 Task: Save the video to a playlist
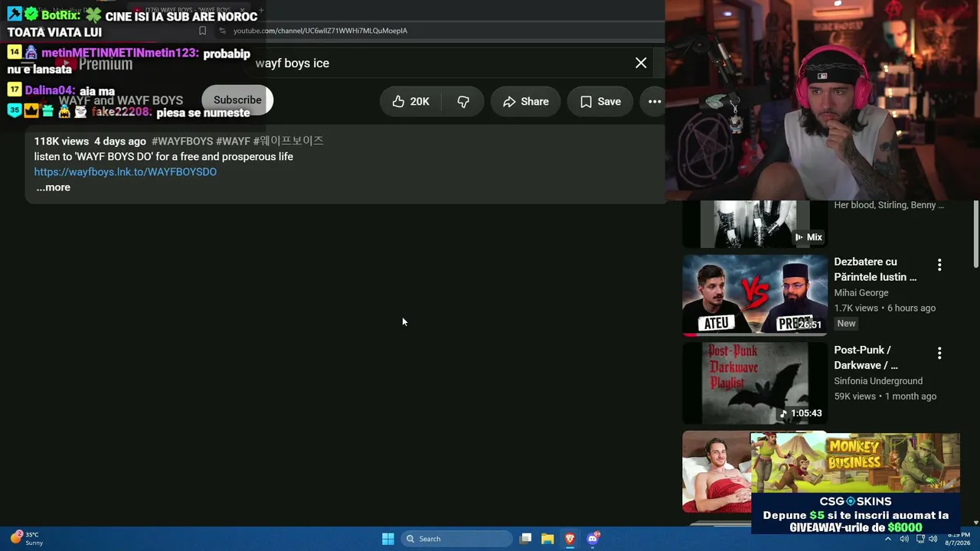(x=599, y=102)
